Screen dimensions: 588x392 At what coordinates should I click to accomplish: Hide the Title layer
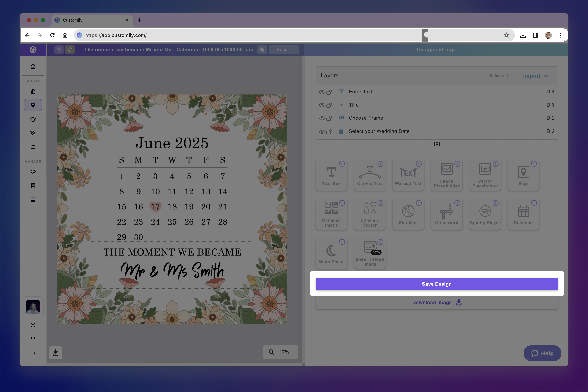click(x=322, y=105)
